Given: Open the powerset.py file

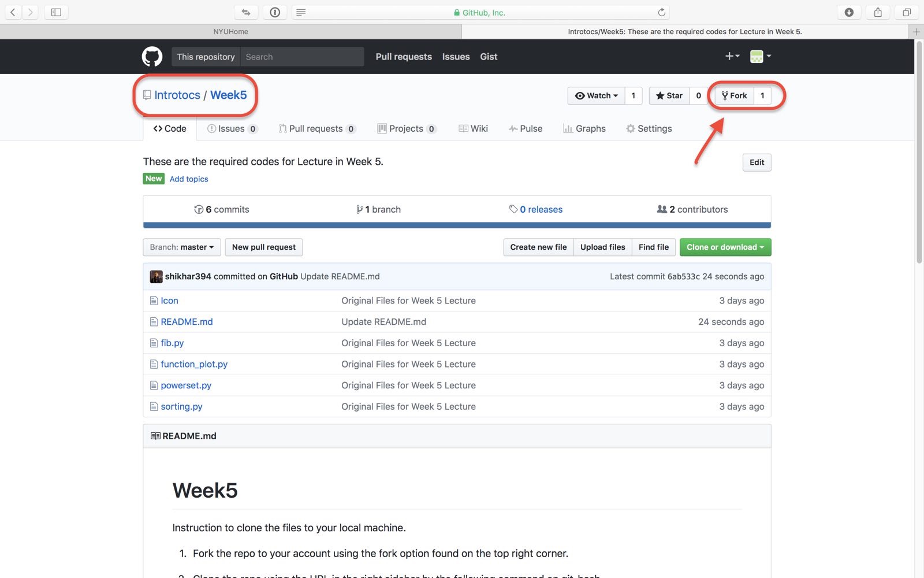Looking at the screenshot, I should tap(186, 386).
